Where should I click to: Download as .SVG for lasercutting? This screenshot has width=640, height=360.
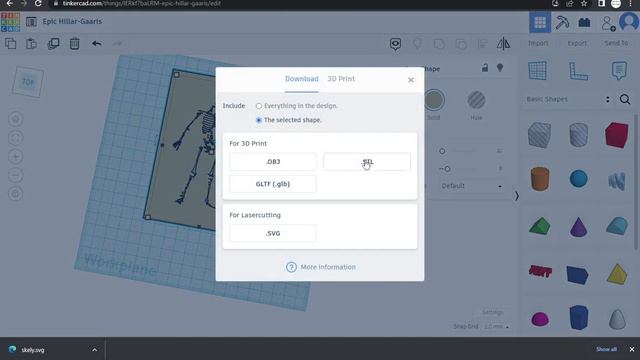pyautogui.click(x=273, y=233)
